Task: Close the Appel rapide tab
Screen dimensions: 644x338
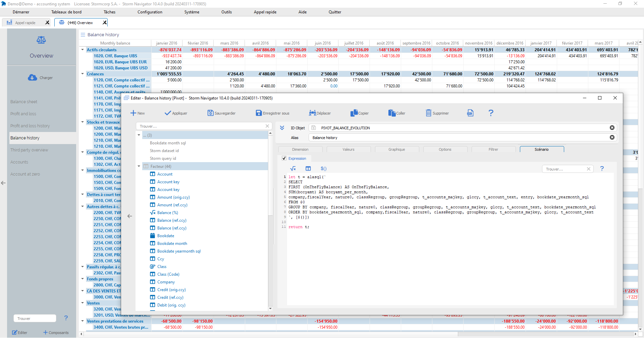Action: [47, 22]
